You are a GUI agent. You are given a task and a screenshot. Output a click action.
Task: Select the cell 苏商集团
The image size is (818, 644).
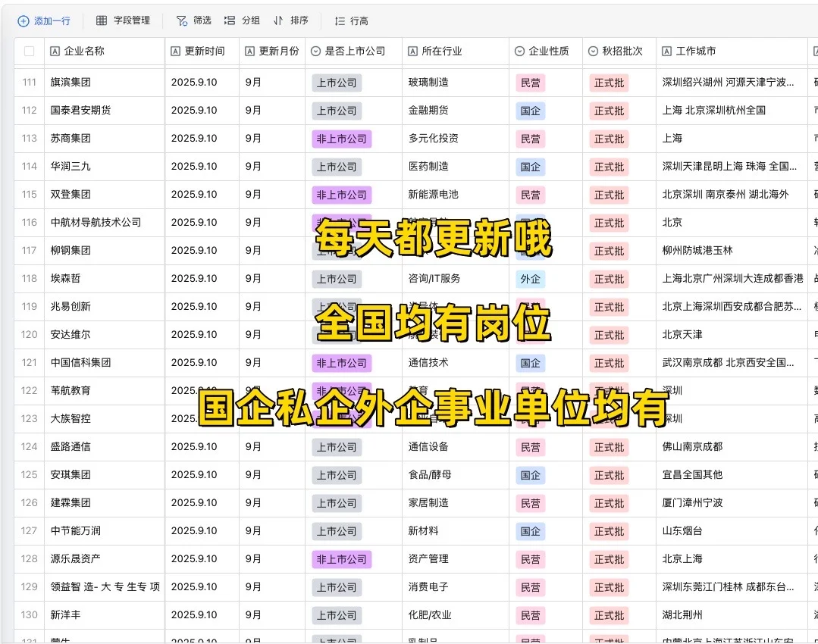105,139
